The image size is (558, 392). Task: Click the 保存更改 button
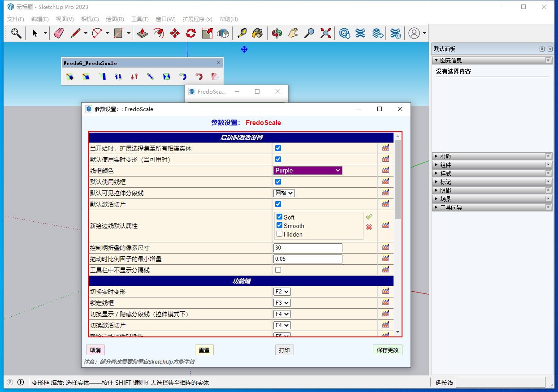[388, 350]
